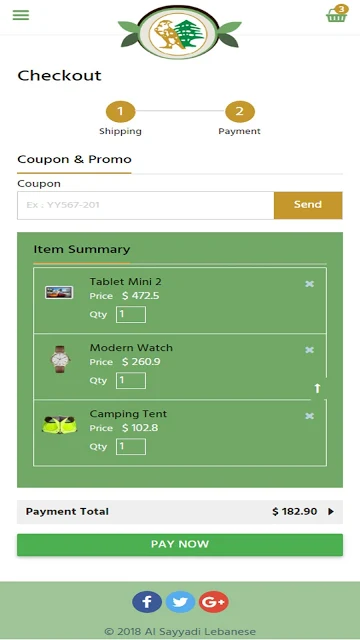The width and height of the screenshot is (360, 640).
Task: Open the shopping basket icon
Action: point(337,14)
